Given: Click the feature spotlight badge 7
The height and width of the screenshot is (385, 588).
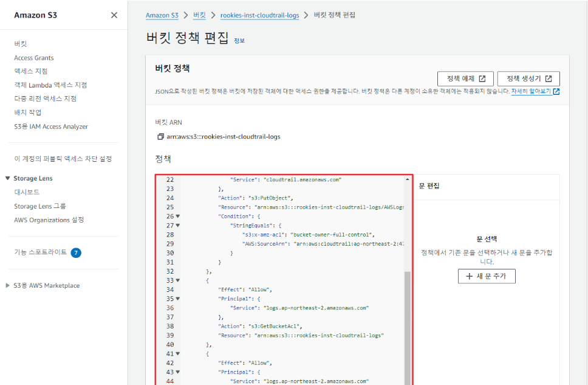Looking at the screenshot, I should 76,252.
